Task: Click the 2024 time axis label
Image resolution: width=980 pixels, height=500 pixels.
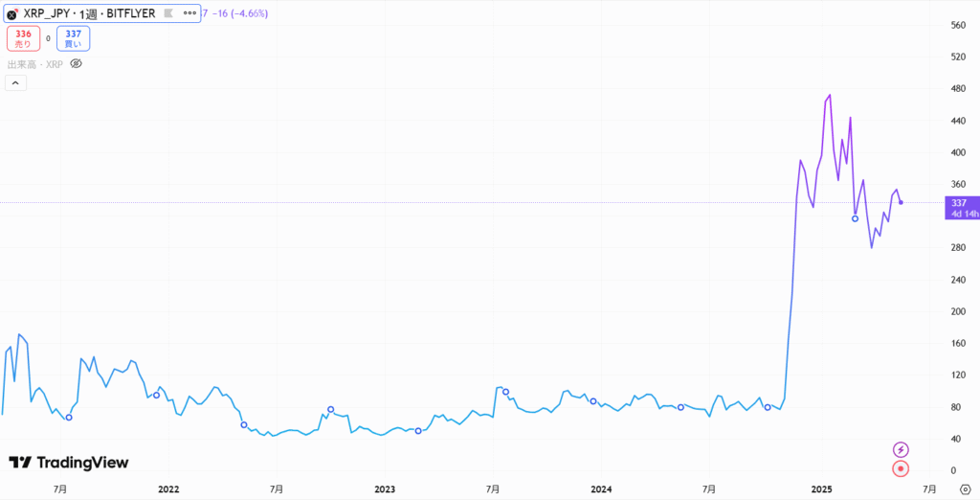Action: coord(601,489)
